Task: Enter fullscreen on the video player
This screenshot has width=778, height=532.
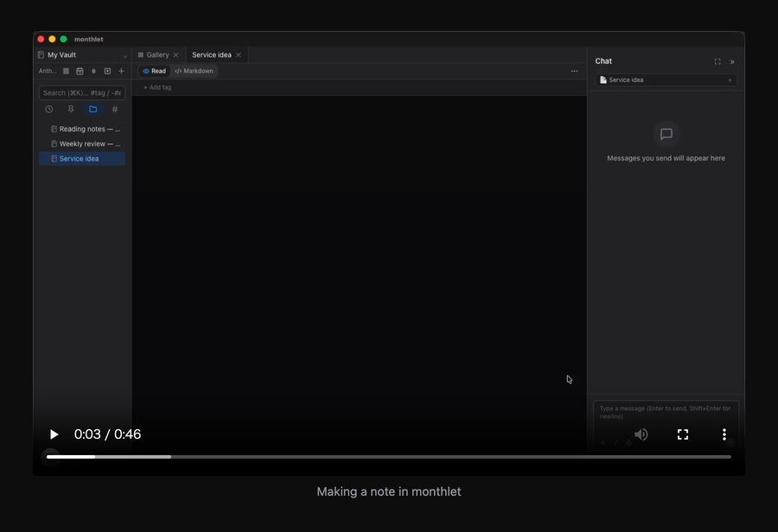Action: pos(683,434)
